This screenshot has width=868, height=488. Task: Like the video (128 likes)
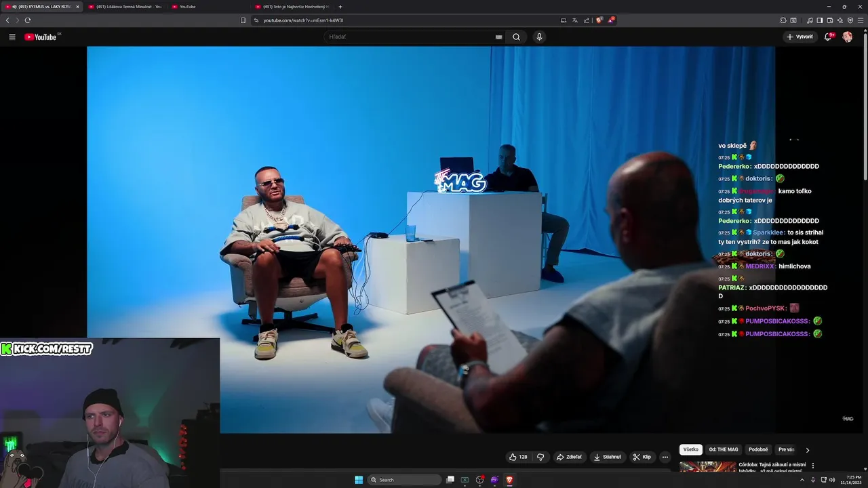[x=517, y=457]
